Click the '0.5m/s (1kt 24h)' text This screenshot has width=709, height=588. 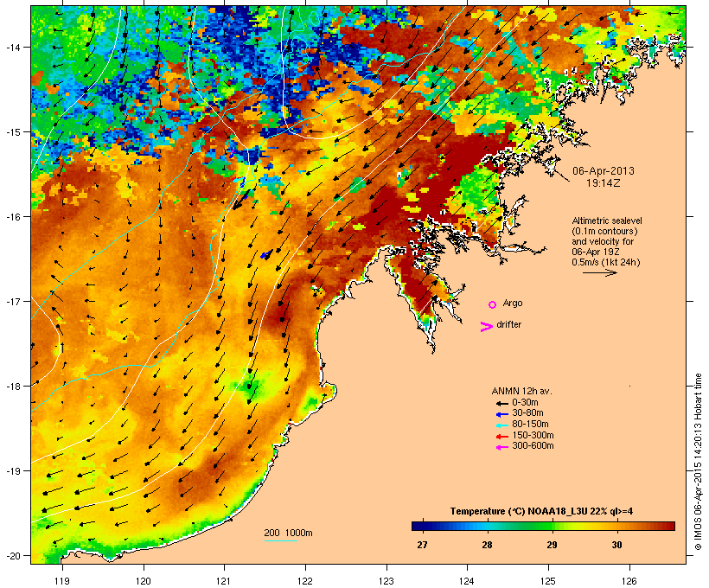pos(606,262)
